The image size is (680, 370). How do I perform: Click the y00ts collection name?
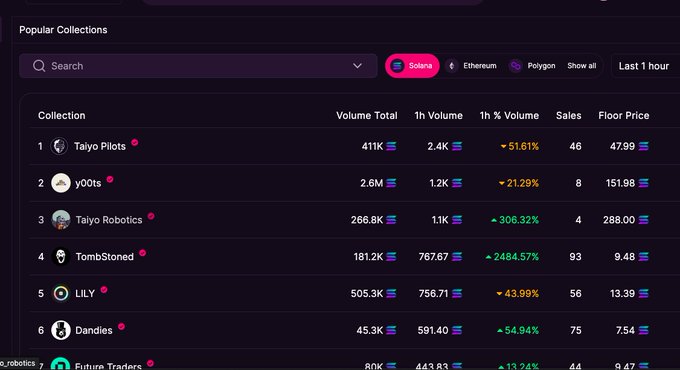coord(88,183)
